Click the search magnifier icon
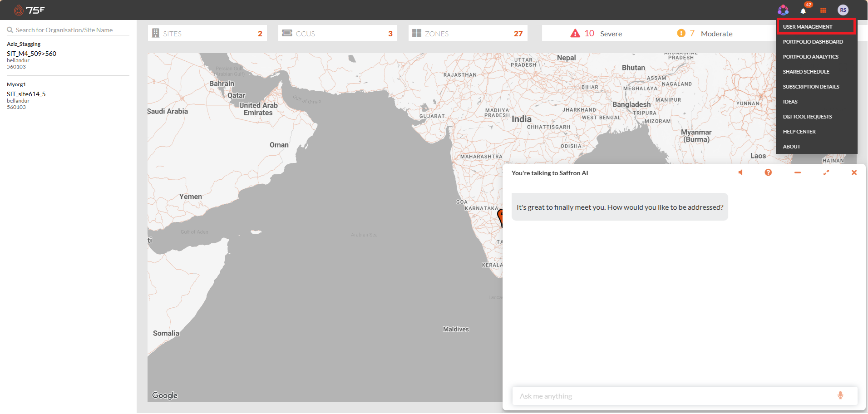This screenshot has width=868, height=414. [10, 30]
